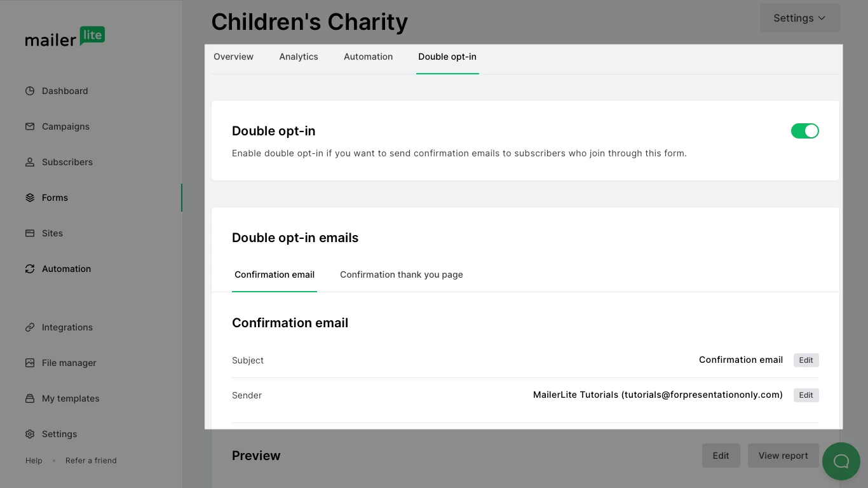Image resolution: width=868 pixels, height=488 pixels.
Task: Click the Campaigns envelope icon
Action: [x=30, y=126]
